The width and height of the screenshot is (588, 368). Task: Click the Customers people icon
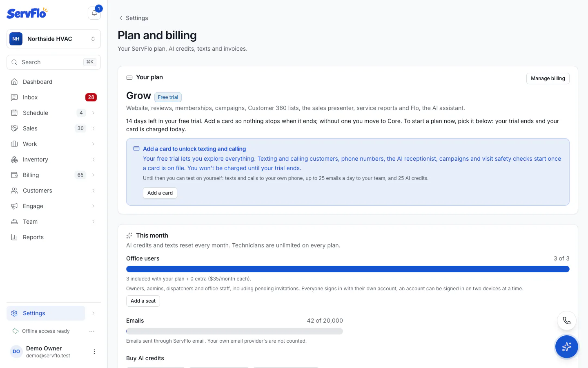click(14, 191)
